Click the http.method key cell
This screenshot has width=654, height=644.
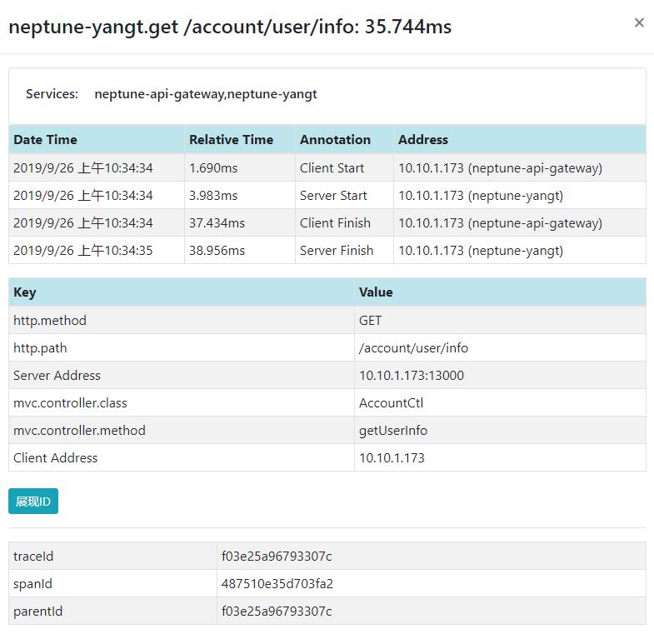[x=50, y=321]
